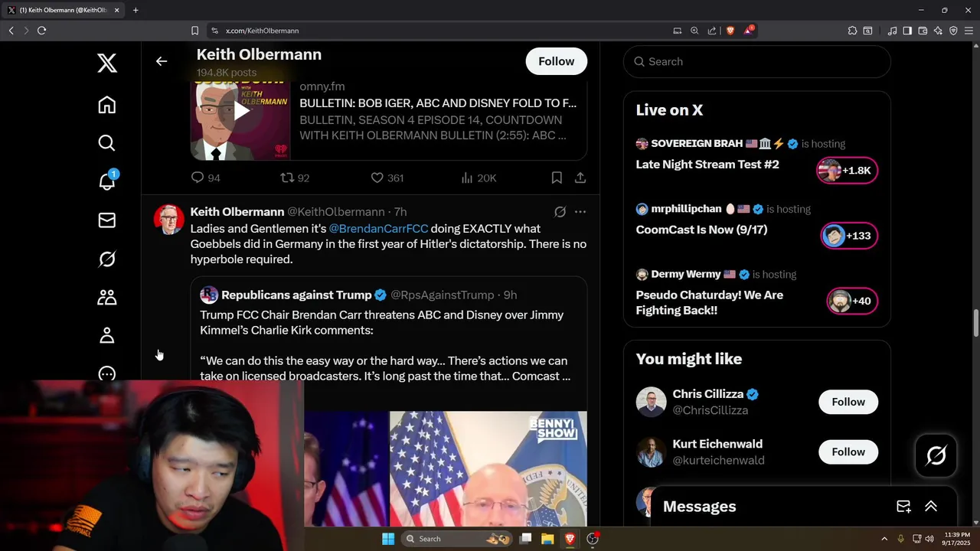
Task: Explain the Goebbels post with Grok
Action: click(x=560, y=212)
